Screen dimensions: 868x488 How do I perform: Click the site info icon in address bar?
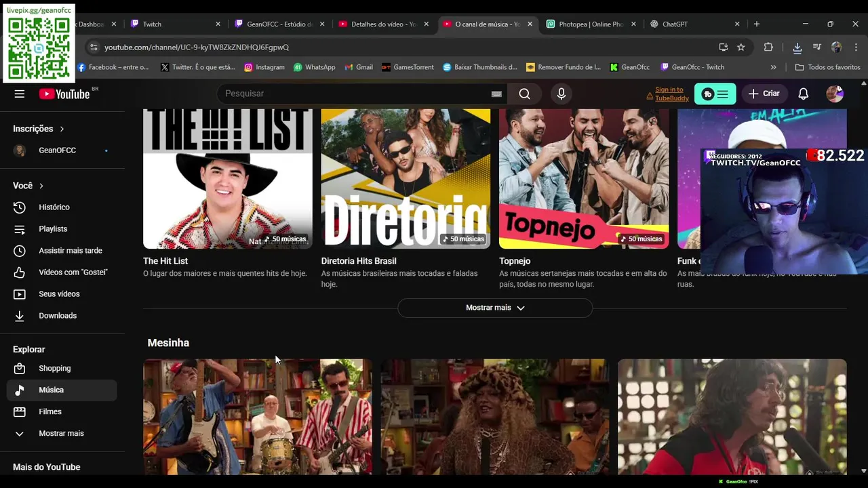[94, 47]
